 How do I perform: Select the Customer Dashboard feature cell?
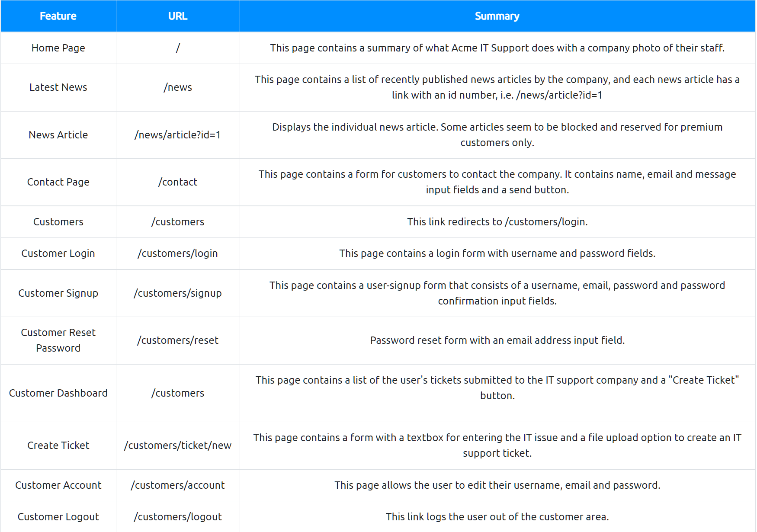[x=58, y=393]
